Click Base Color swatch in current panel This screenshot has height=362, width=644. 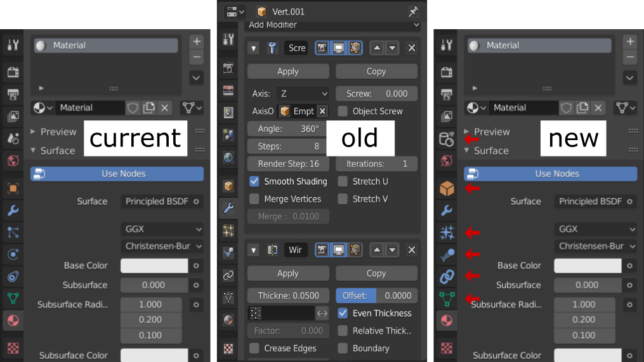coord(154,266)
